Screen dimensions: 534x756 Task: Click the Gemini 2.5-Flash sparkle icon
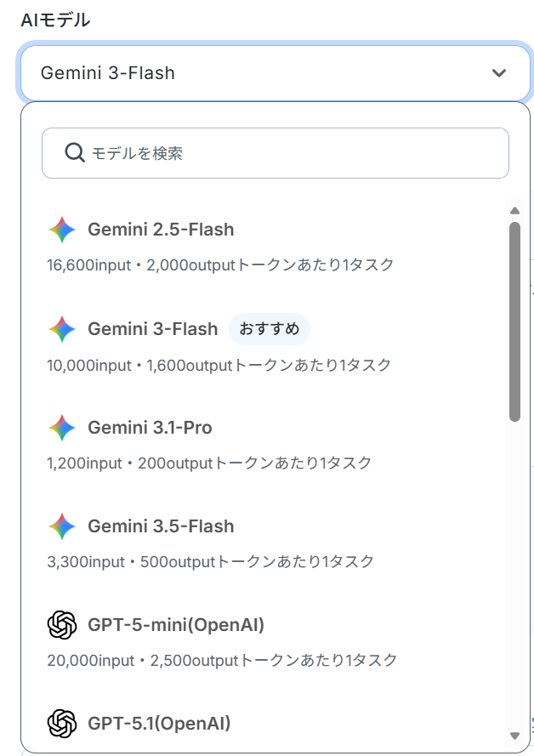(x=62, y=230)
